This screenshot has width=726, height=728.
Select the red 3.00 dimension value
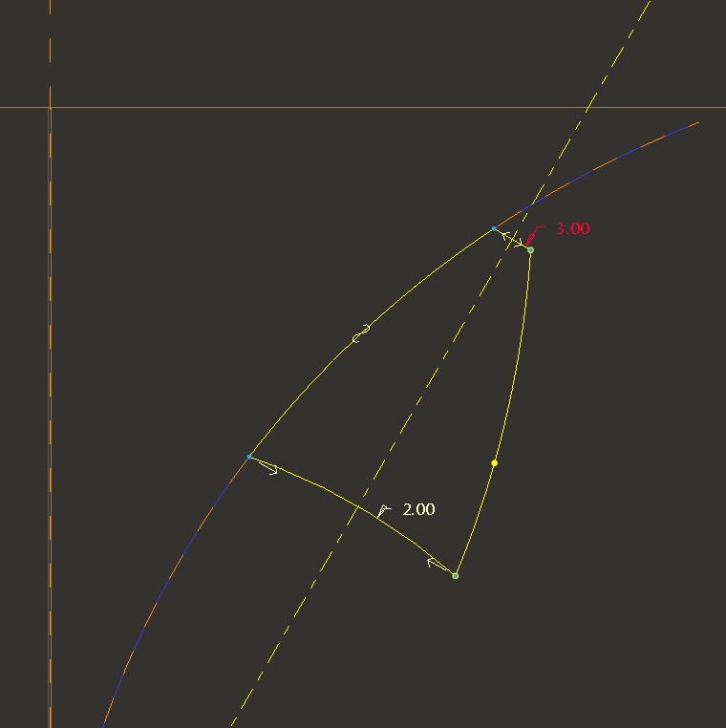pyautogui.click(x=573, y=228)
